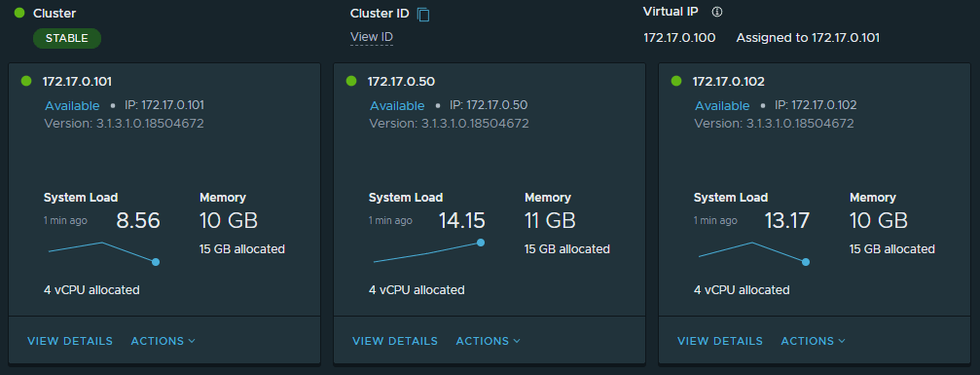Screen dimensions: 980x375
Task: Click Available status link for 172.17.0.50
Action: pyautogui.click(x=397, y=106)
